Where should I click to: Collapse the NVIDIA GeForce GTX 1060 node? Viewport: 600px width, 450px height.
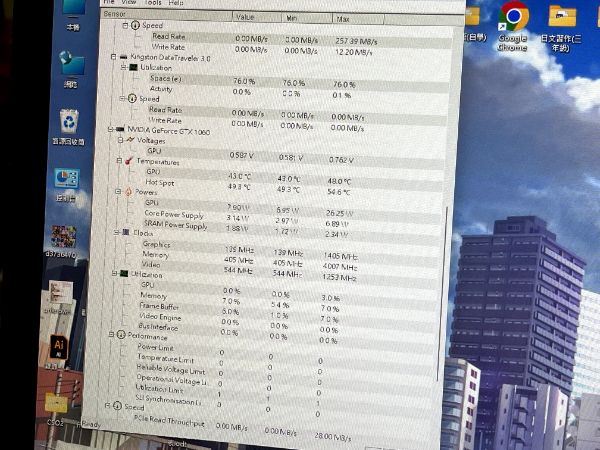pyautogui.click(x=111, y=129)
